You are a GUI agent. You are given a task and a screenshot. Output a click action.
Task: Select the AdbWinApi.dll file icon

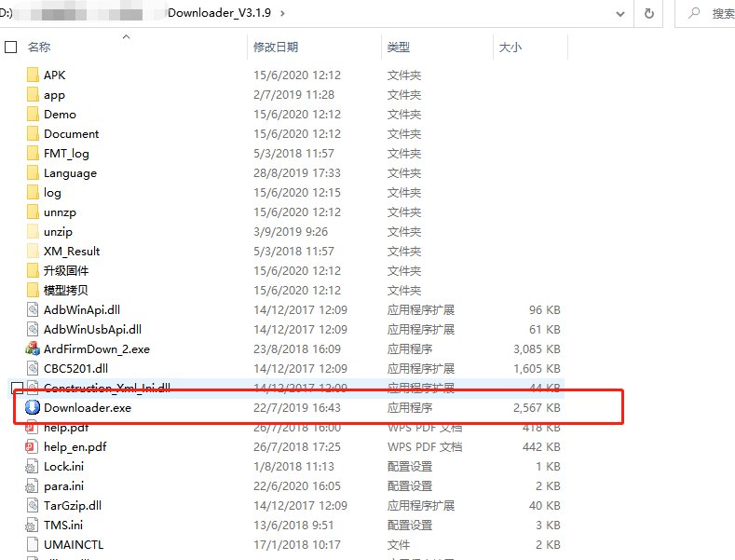coord(33,309)
